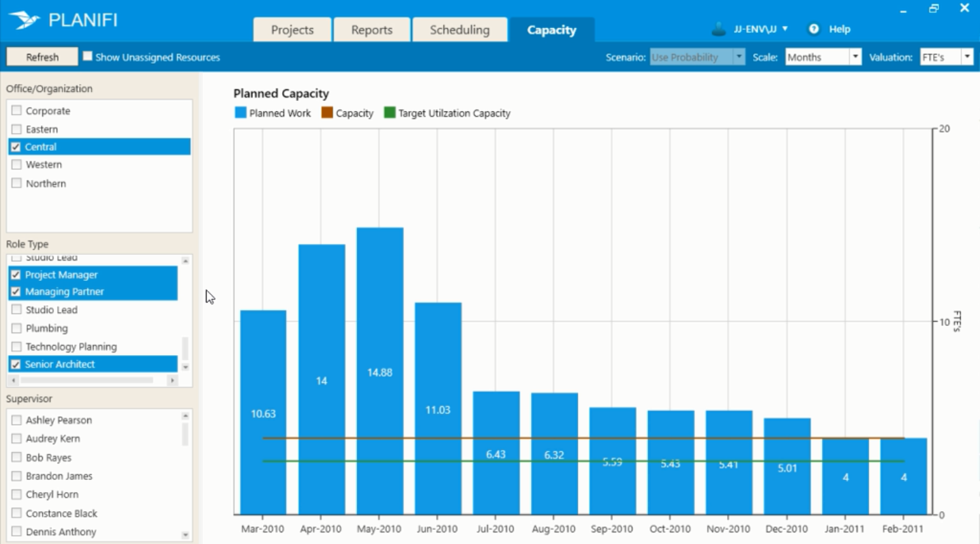
Task: Check supervisor Cheryl Horn
Action: click(x=16, y=494)
